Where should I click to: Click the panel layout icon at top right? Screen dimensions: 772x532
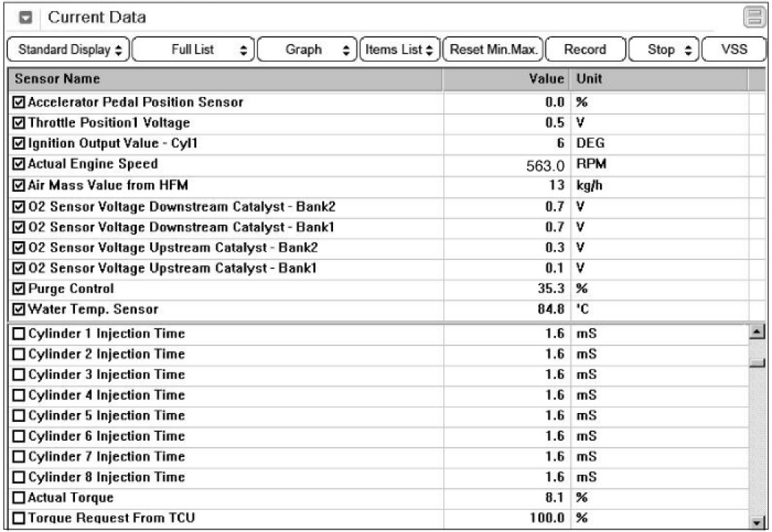pos(752,18)
